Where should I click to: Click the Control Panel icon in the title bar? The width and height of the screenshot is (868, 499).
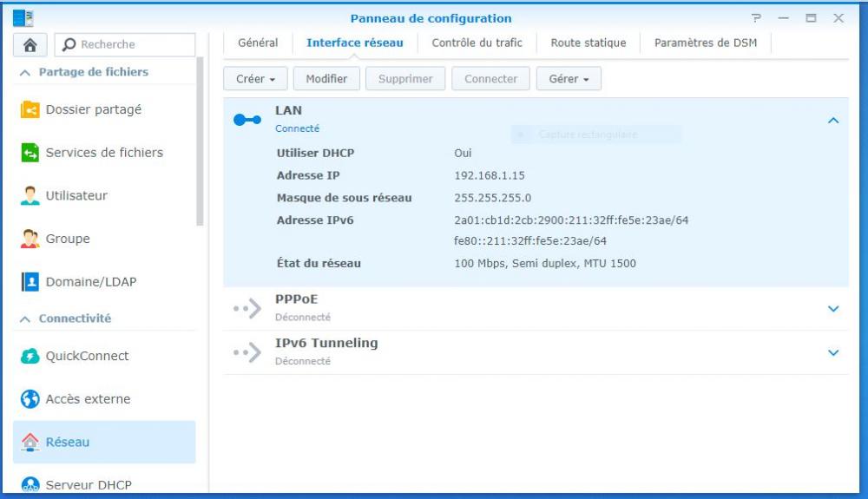tap(23, 18)
